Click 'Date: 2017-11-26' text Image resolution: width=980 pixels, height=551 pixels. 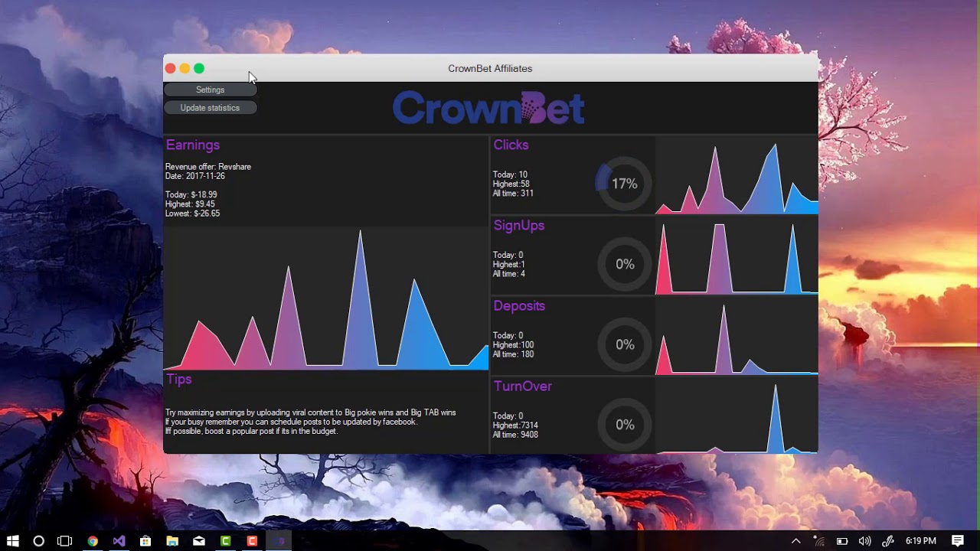pyautogui.click(x=195, y=176)
